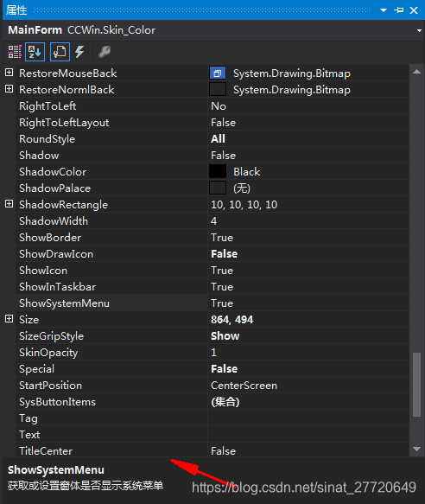Select the StartPosition property name
Image resolution: width=425 pixels, height=504 pixels.
50,386
